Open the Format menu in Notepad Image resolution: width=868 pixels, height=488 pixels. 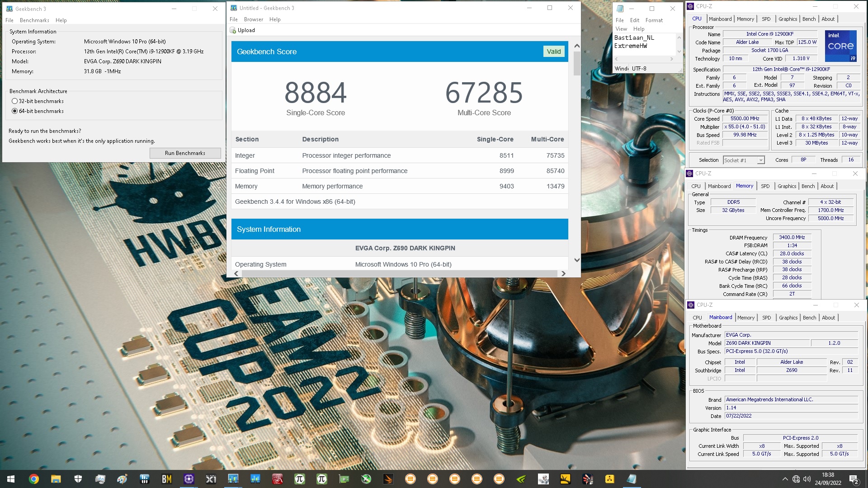654,20
